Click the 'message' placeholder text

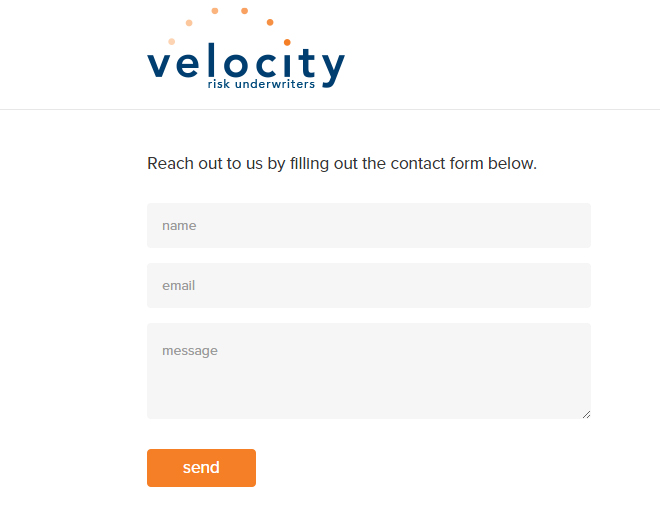(x=190, y=351)
